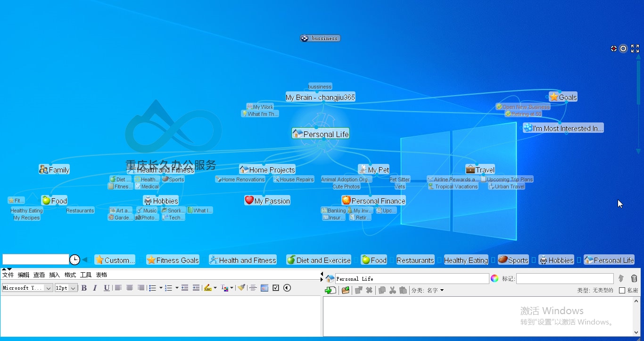Click the clock history icon beside search
The height and width of the screenshot is (341, 644).
74,260
